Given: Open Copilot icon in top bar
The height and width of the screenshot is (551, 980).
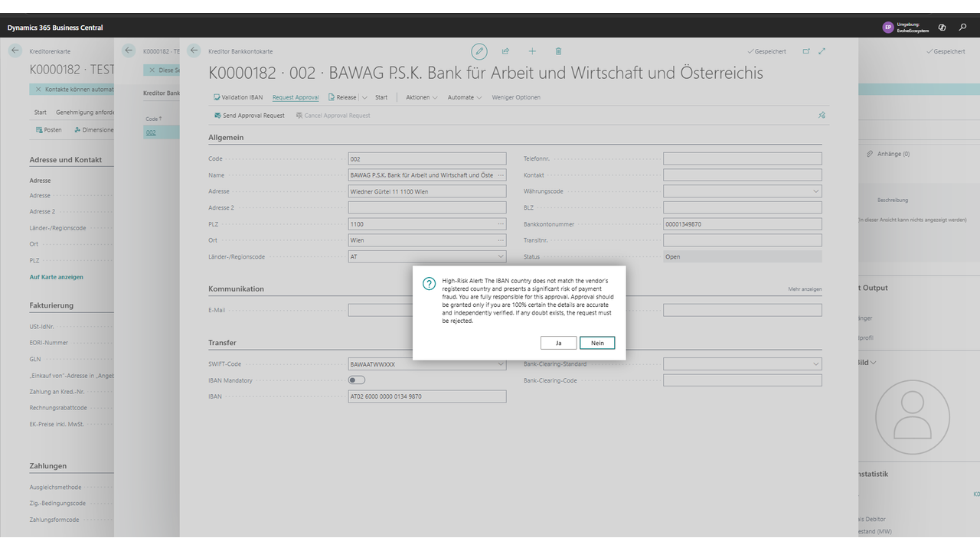Looking at the screenshot, I should (x=942, y=27).
